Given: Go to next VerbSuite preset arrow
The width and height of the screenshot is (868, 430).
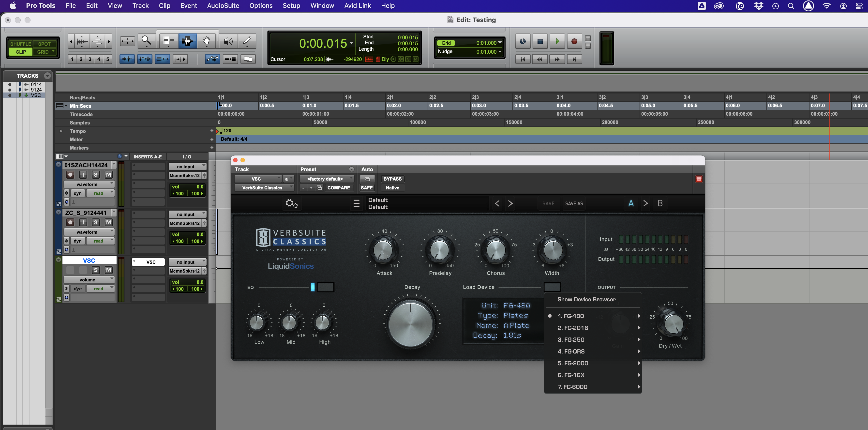Looking at the screenshot, I should 510,203.
